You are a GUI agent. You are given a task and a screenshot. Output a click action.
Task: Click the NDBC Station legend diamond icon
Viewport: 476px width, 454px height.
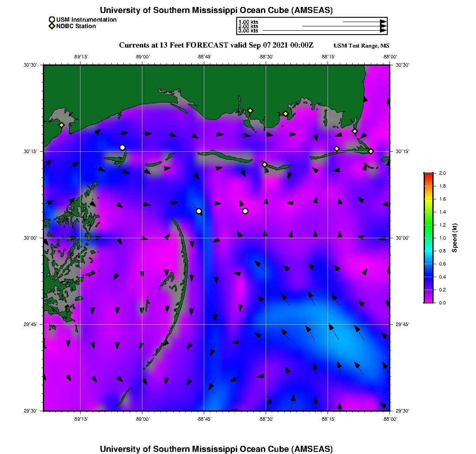click(x=52, y=26)
